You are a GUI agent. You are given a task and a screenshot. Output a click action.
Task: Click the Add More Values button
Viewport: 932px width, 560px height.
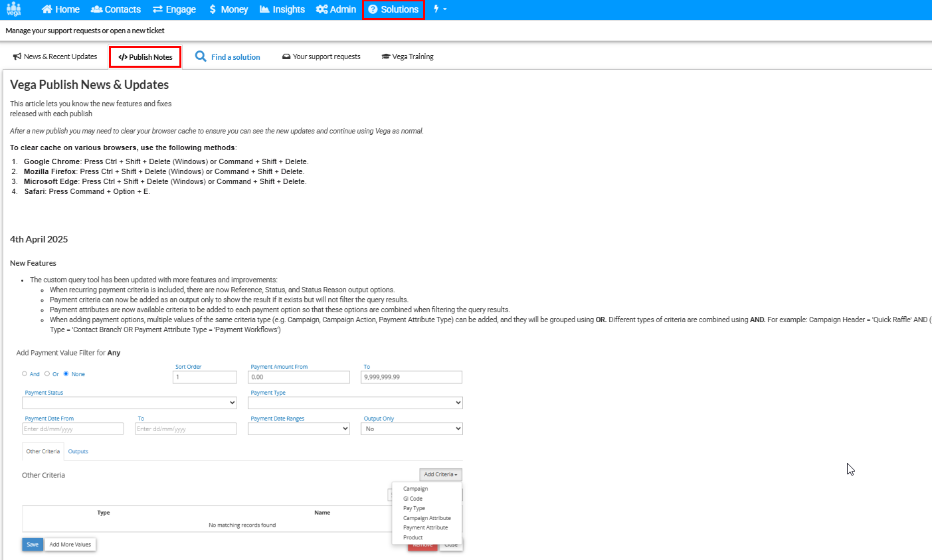(x=70, y=545)
